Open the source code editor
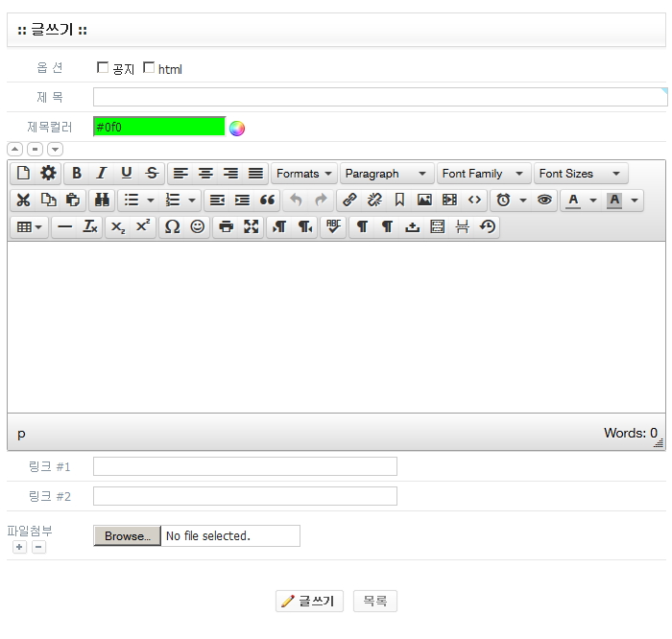 pyautogui.click(x=474, y=200)
